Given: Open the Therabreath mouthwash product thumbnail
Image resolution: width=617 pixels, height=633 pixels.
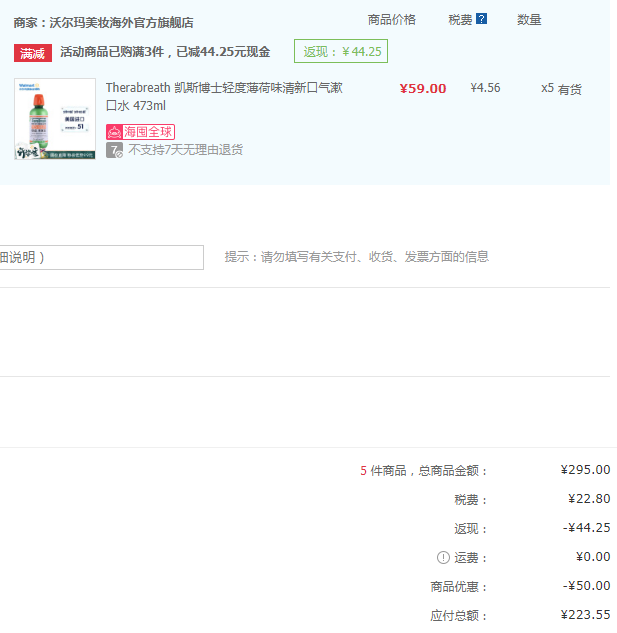Looking at the screenshot, I should (55, 119).
